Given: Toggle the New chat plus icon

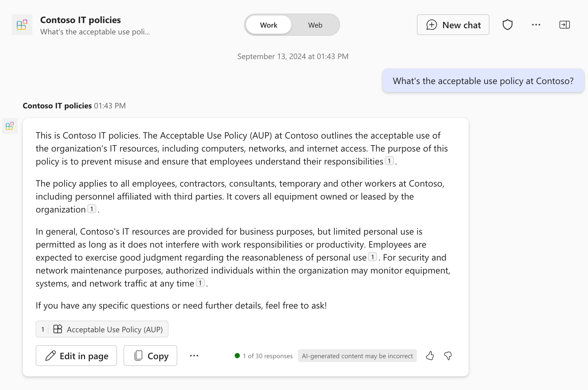Looking at the screenshot, I should [432, 25].
